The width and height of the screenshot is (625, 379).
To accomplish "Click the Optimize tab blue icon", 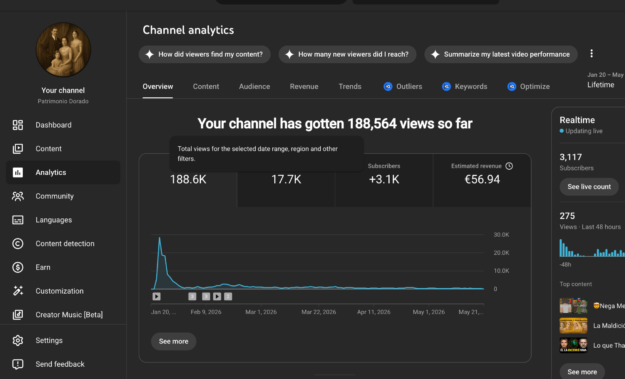I will click(512, 86).
